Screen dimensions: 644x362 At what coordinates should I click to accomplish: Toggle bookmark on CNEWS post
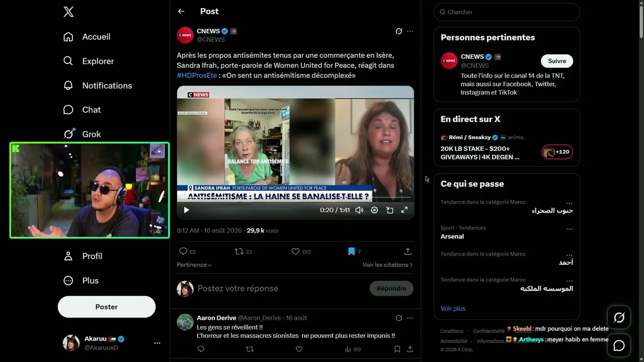coord(354,251)
